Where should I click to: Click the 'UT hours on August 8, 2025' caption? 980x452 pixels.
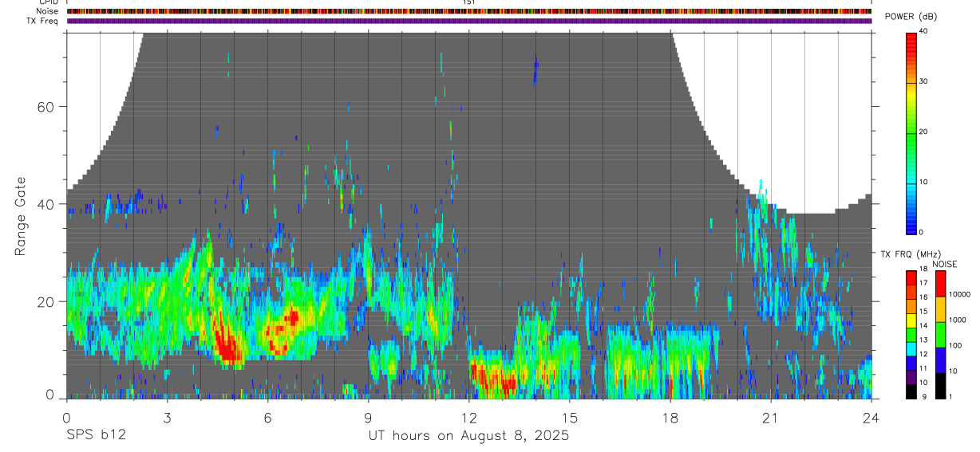[x=468, y=436]
